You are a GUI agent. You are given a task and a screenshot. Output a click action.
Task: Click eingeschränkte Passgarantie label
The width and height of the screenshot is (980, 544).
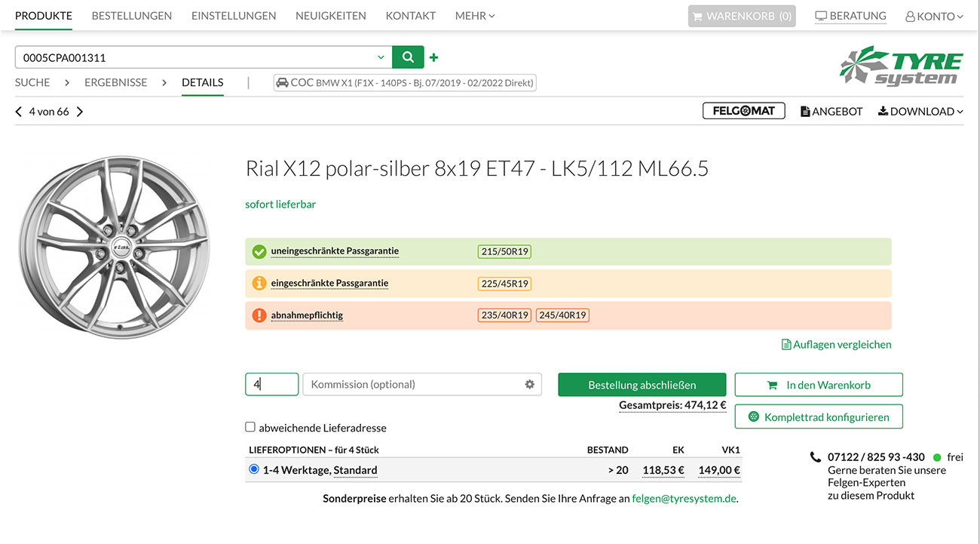[329, 284]
